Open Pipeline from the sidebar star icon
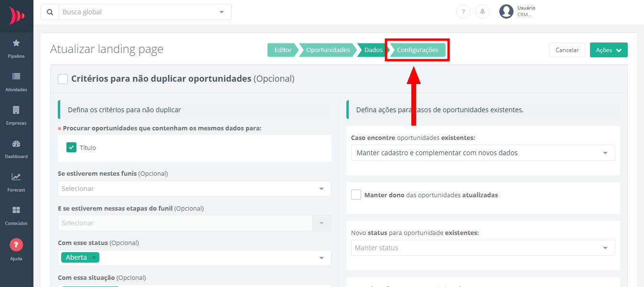 click(x=16, y=43)
